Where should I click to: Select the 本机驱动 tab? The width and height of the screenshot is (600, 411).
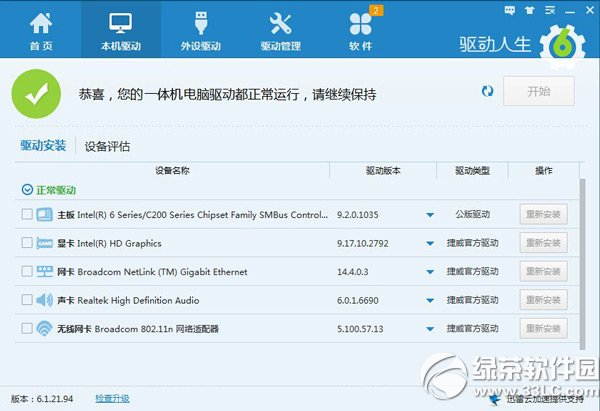pyautogui.click(x=121, y=30)
